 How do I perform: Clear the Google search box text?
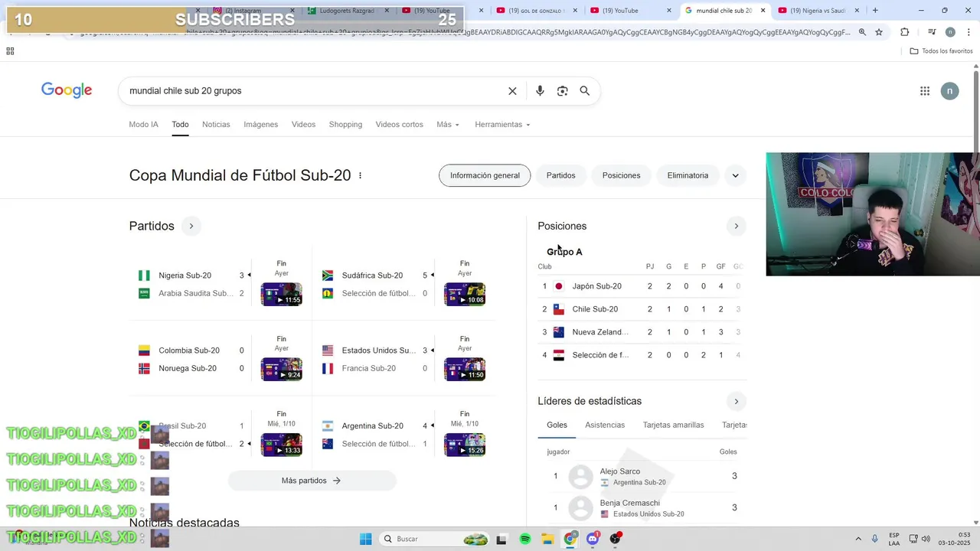click(512, 91)
